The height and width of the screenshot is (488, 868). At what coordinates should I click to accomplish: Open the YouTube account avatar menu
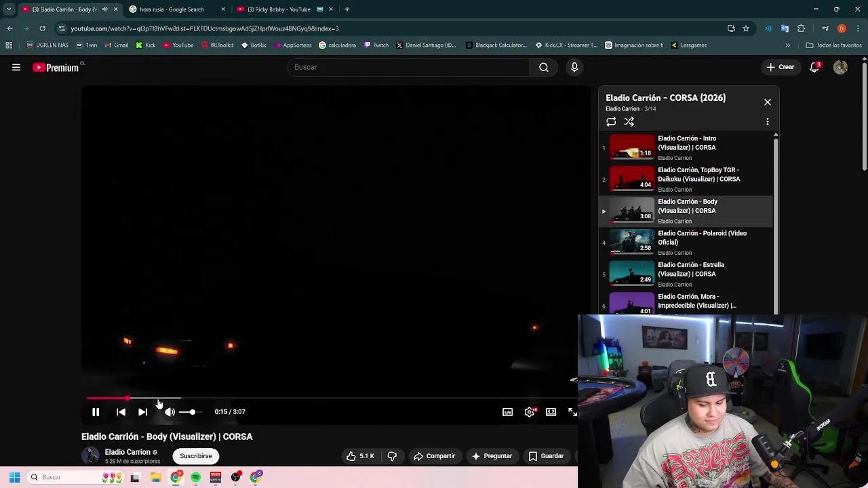pyautogui.click(x=840, y=67)
